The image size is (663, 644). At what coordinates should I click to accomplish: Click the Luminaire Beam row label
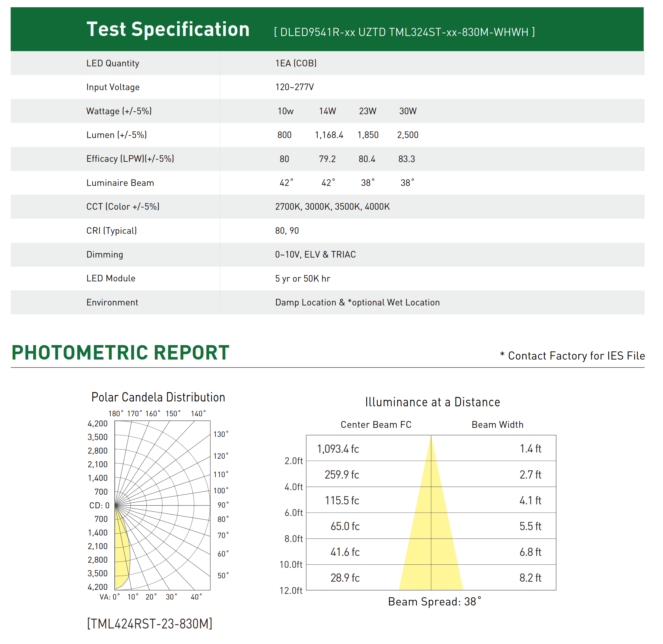120,183
